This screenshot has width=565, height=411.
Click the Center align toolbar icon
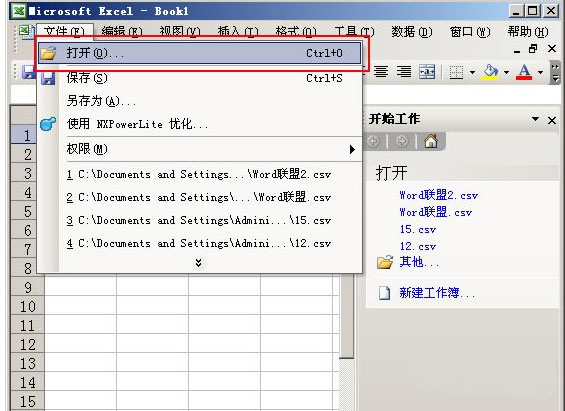click(381, 72)
